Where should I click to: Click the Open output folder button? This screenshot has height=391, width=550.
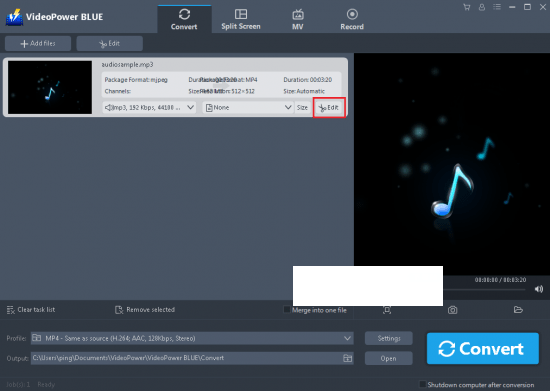coord(389,358)
